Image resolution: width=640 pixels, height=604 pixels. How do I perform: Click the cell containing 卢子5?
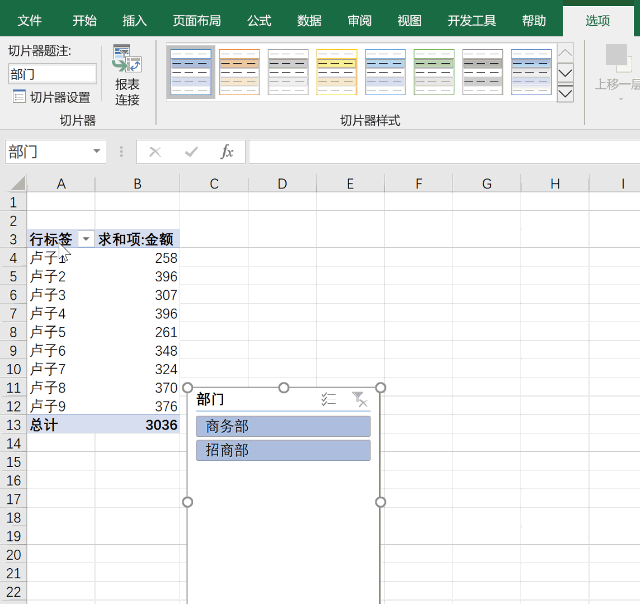(x=61, y=332)
